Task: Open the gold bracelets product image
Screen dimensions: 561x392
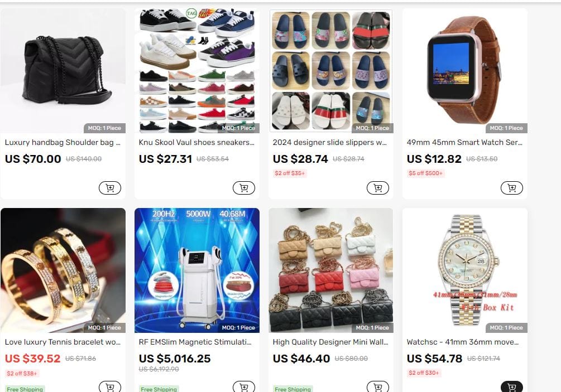Action: pos(63,270)
